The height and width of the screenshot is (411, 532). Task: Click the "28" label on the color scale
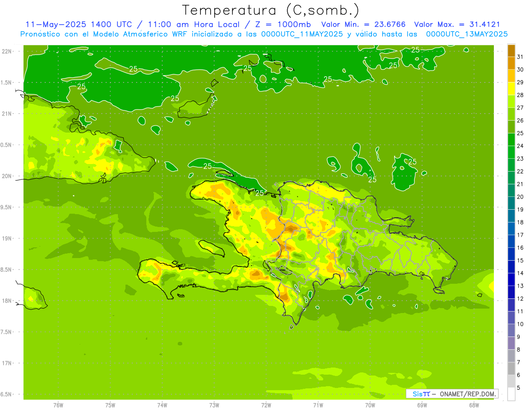click(520, 95)
